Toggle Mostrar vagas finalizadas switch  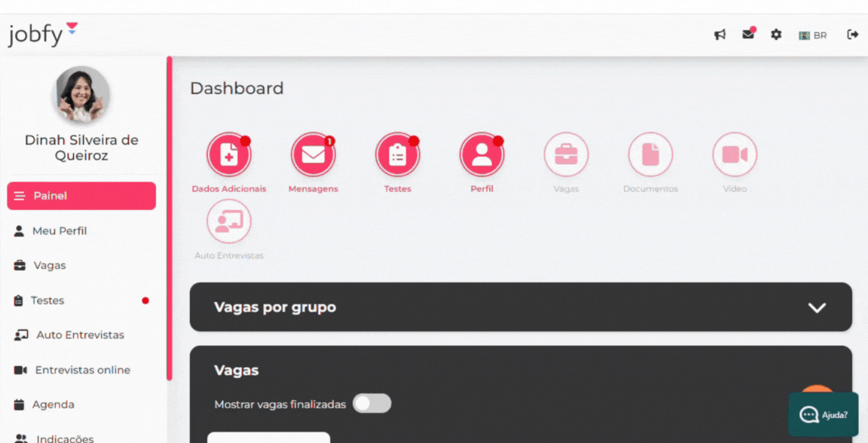coord(372,404)
